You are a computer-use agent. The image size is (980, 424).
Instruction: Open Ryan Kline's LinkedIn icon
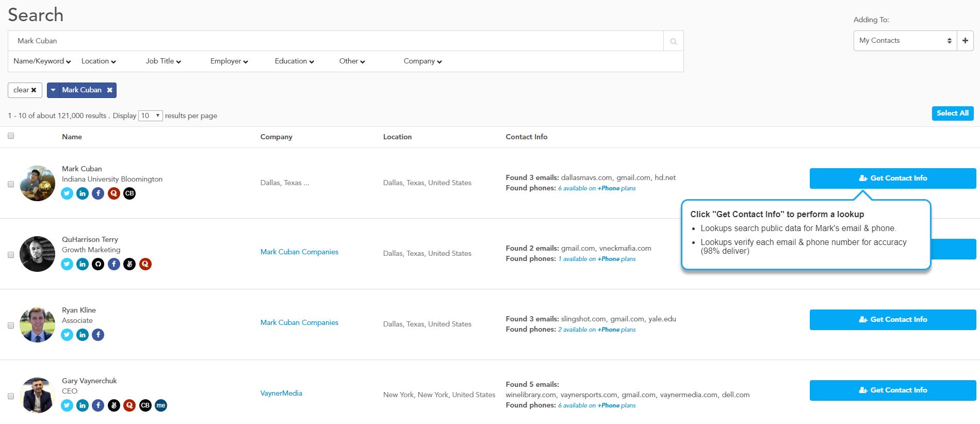pyautogui.click(x=83, y=335)
